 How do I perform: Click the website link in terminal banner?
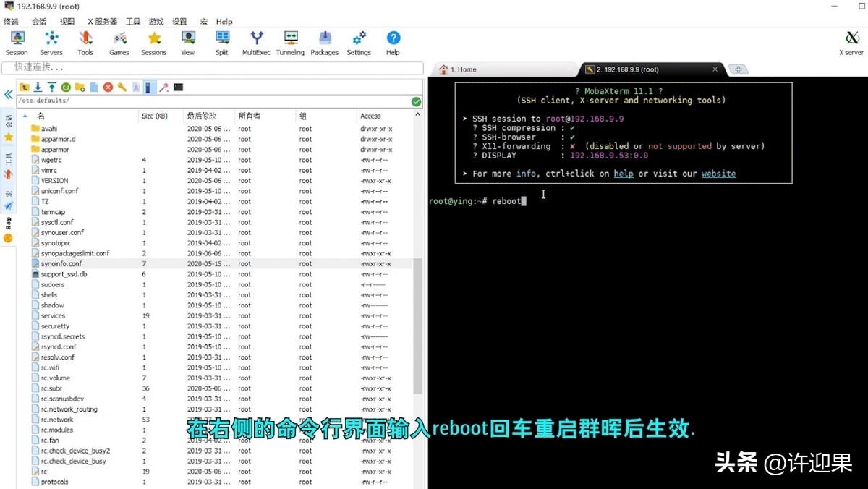718,174
